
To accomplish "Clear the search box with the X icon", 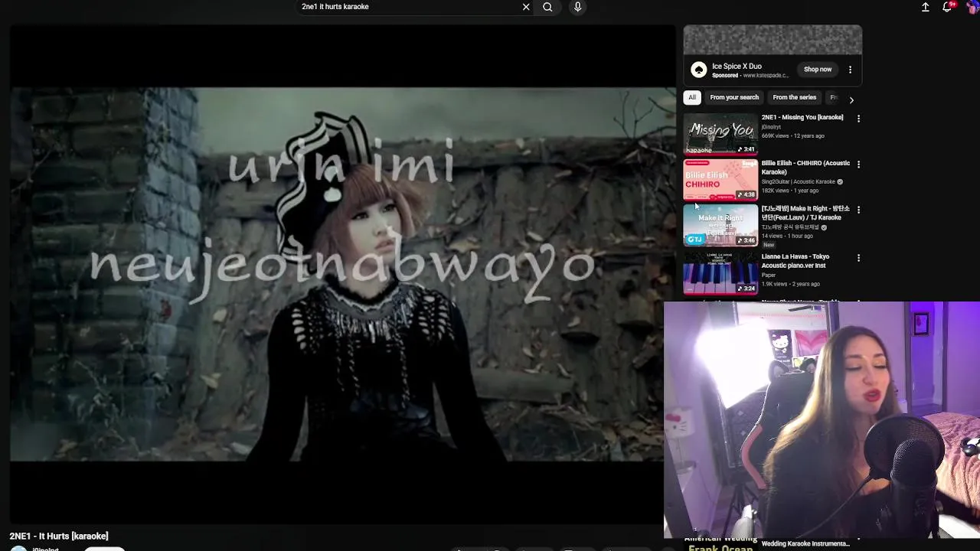I will coord(526,7).
